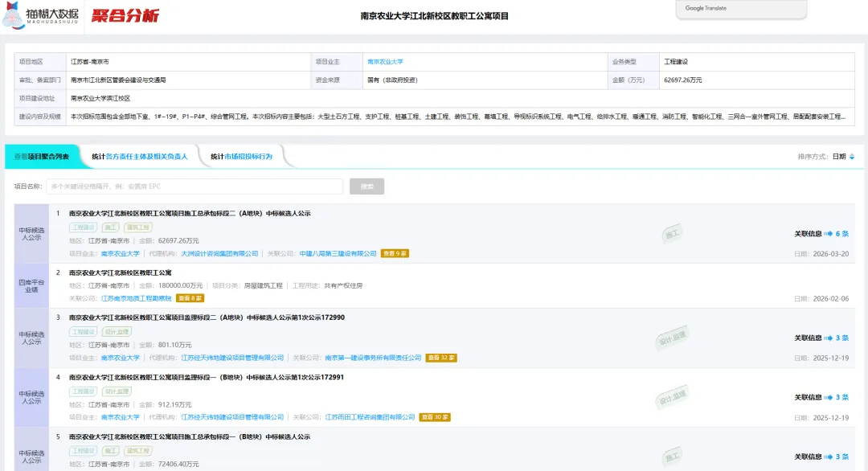Click the 查看 32 家 badge
868x471 pixels.
441,358
